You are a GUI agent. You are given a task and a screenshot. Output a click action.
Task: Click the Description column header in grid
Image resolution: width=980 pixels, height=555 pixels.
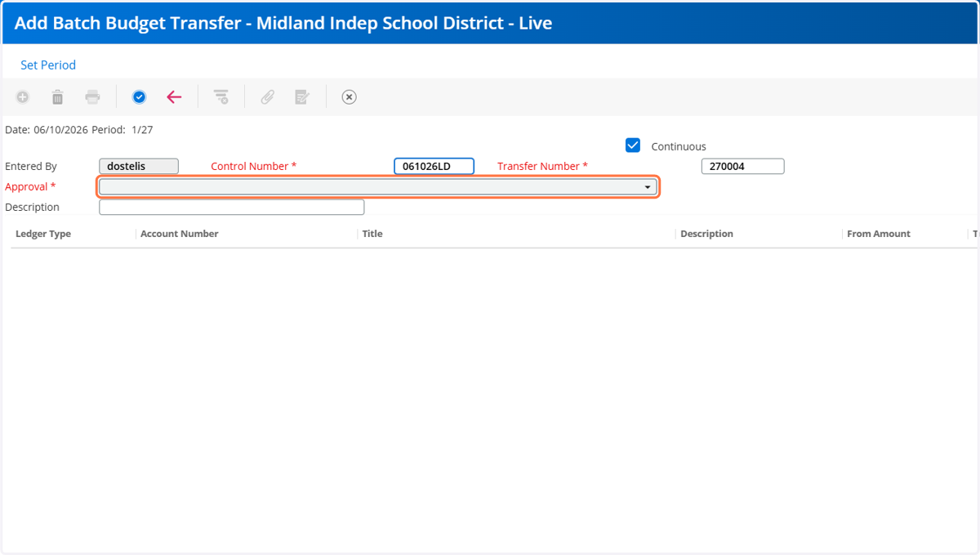[x=706, y=234]
